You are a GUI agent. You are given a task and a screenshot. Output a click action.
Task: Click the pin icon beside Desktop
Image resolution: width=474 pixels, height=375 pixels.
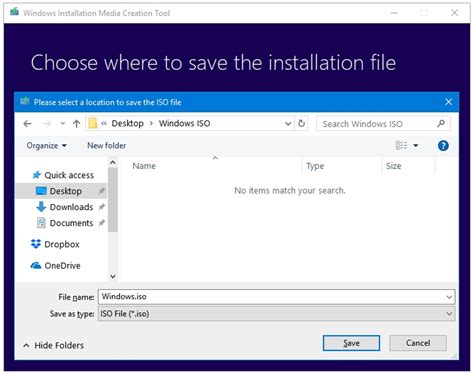click(x=101, y=191)
